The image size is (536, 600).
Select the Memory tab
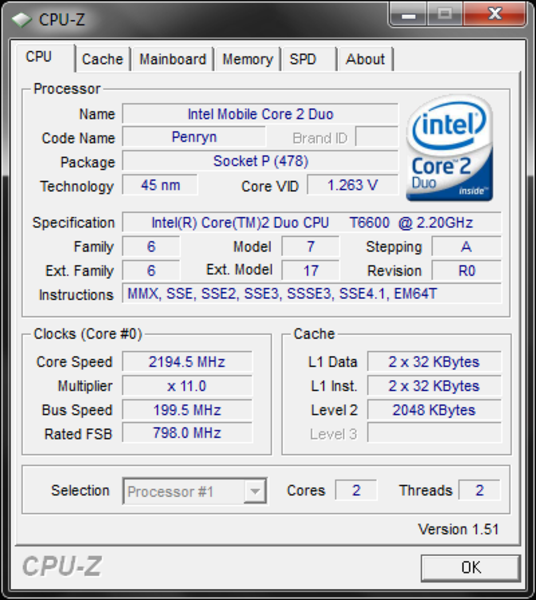coord(248,59)
